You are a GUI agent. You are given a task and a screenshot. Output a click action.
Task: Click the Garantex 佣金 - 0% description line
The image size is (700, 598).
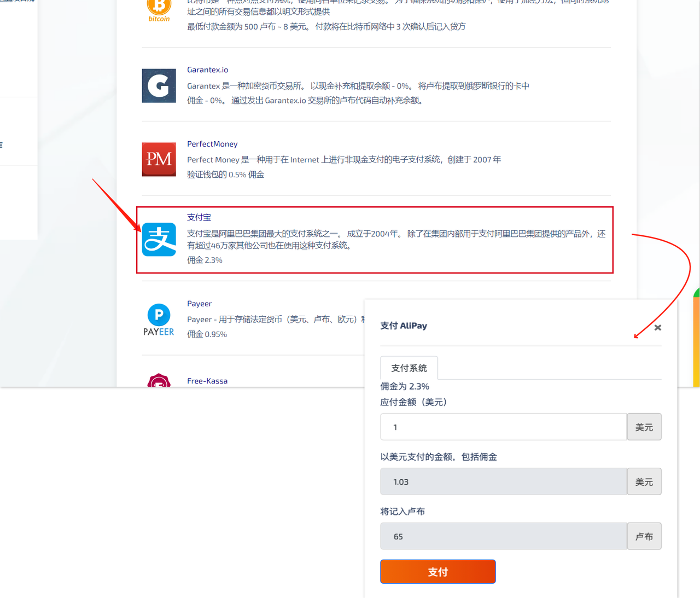tap(306, 100)
